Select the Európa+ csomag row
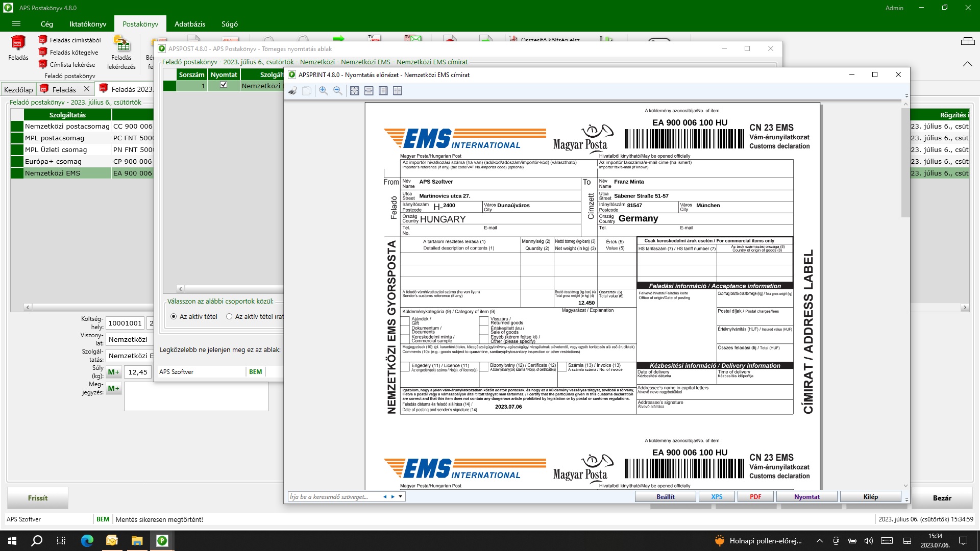Viewport: 980px width, 551px height. 82,161
